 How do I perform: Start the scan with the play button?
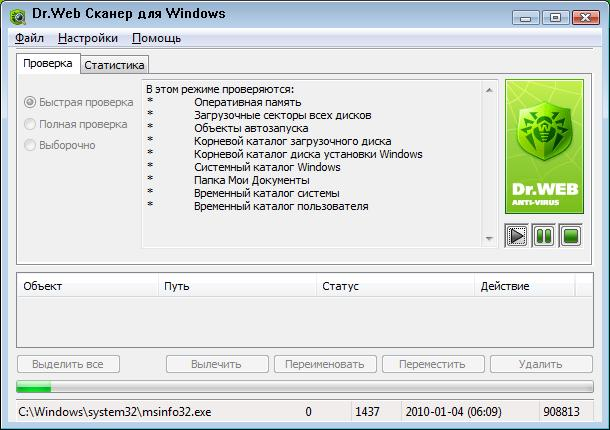point(516,236)
